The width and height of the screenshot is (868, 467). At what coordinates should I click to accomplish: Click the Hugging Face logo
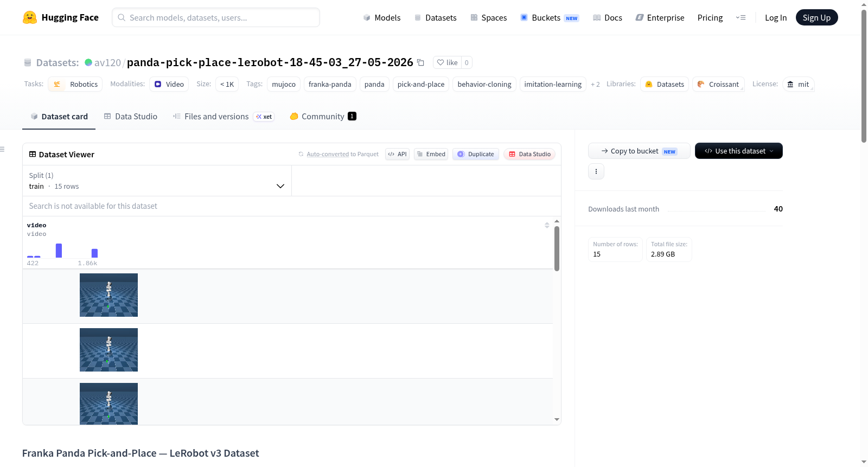coord(60,17)
